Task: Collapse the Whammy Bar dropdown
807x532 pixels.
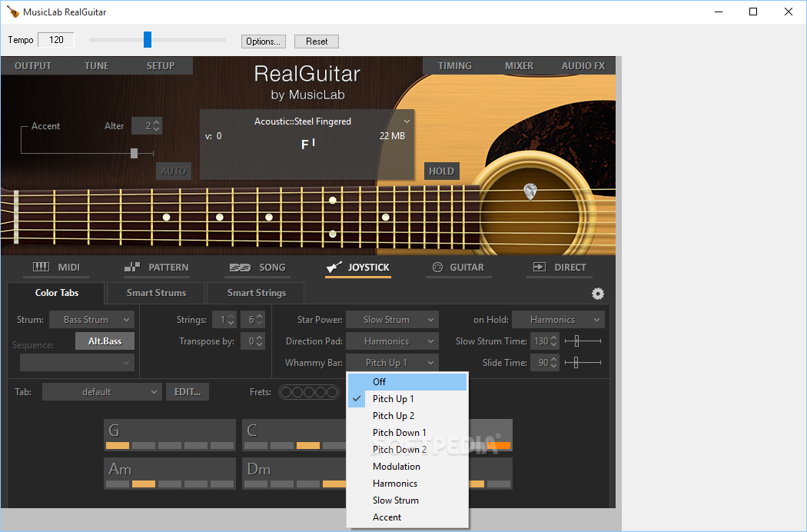Action: (x=392, y=363)
